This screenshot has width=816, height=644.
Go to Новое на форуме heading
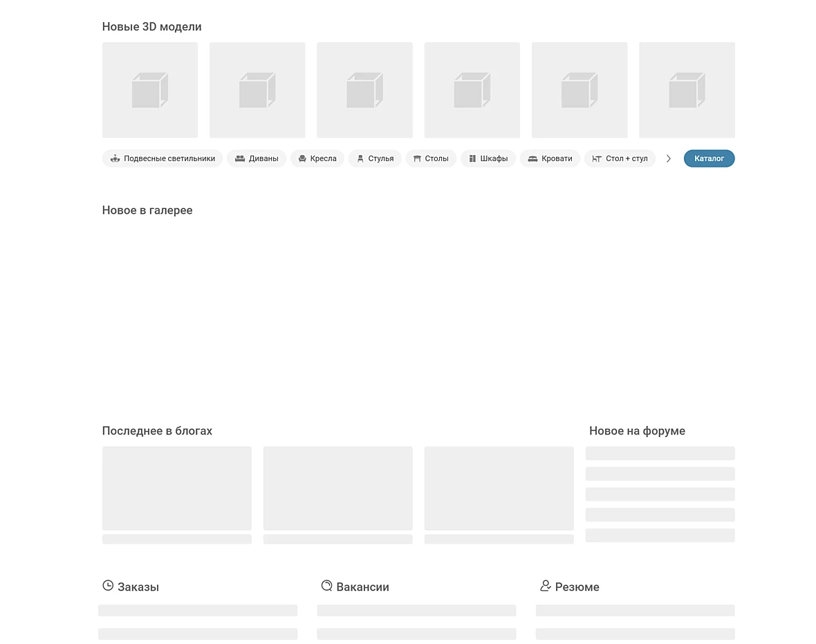pyautogui.click(x=637, y=431)
